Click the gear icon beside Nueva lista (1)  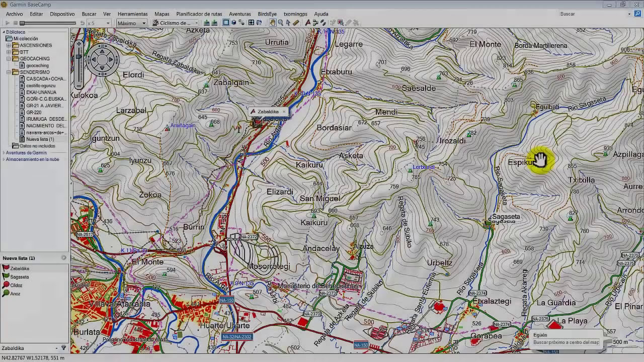pyautogui.click(x=64, y=258)
